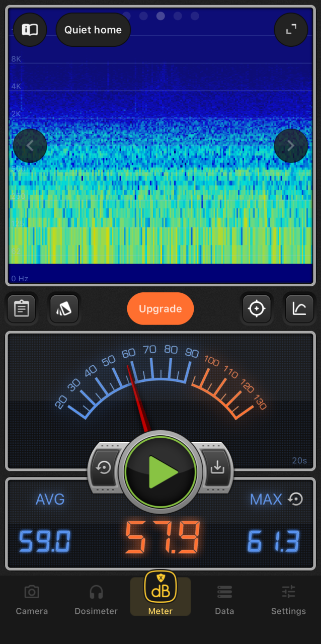This screenshot has height=644, width=321.
Task: Tap the eraser clear icon
Action: click(64, 308)
